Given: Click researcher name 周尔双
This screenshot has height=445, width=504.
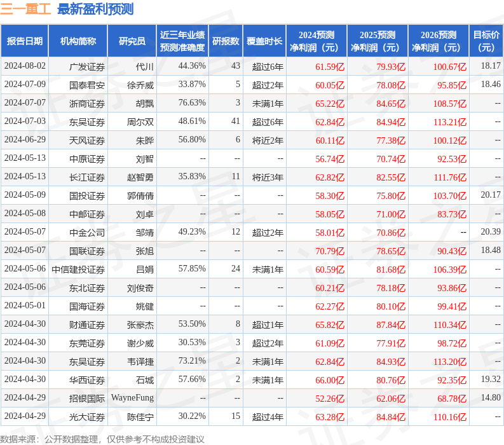Looking at the screenshot, I should [x=140, y=122].
